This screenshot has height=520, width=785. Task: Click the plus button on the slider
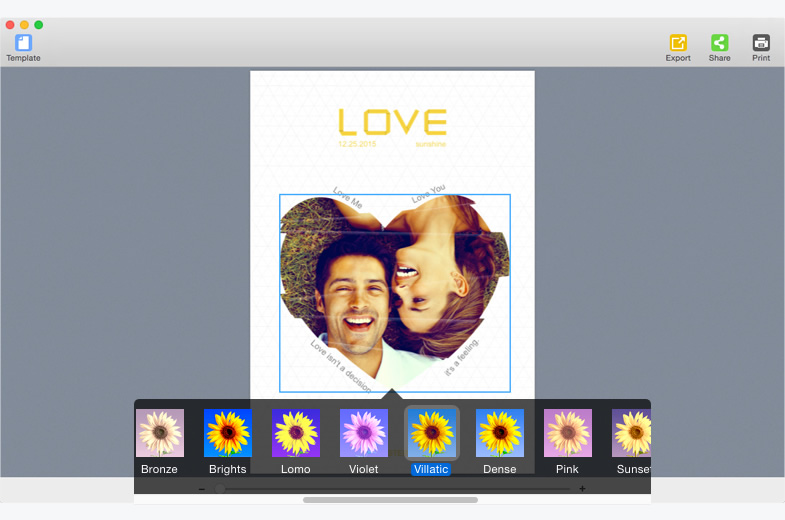(583, 489)
